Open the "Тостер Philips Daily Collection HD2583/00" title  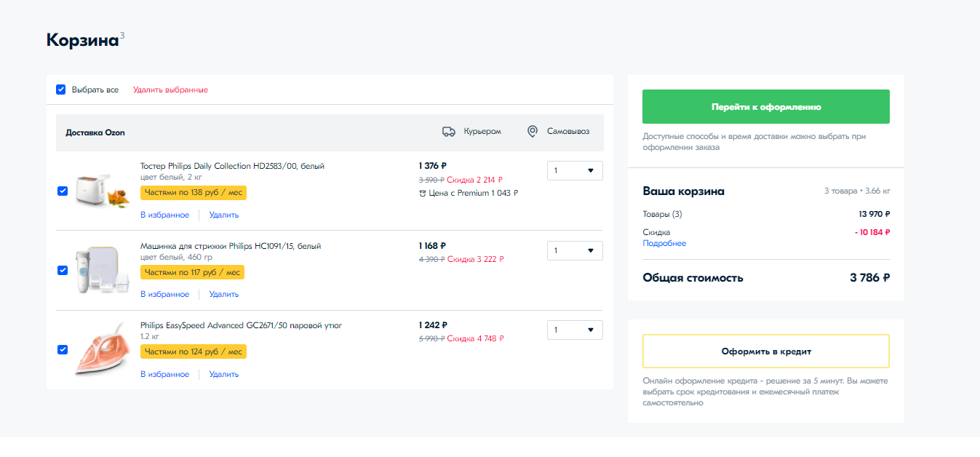(x=232, y=166)
